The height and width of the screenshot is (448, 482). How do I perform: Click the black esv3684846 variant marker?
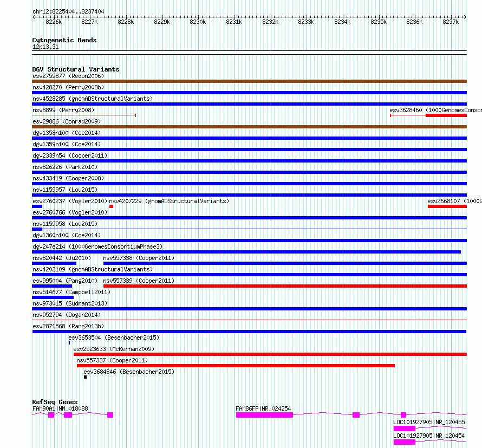(x=86, y=377)
